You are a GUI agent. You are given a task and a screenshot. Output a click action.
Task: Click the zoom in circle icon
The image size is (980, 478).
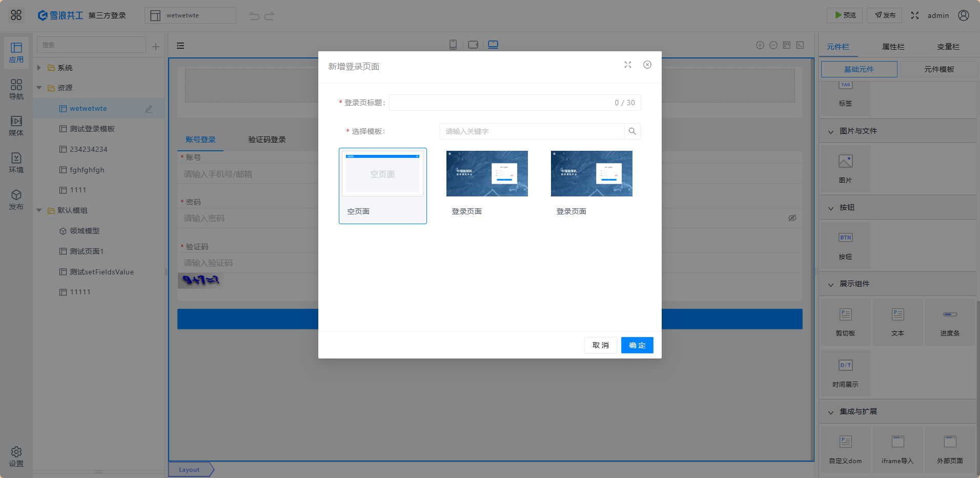point(760,45)
